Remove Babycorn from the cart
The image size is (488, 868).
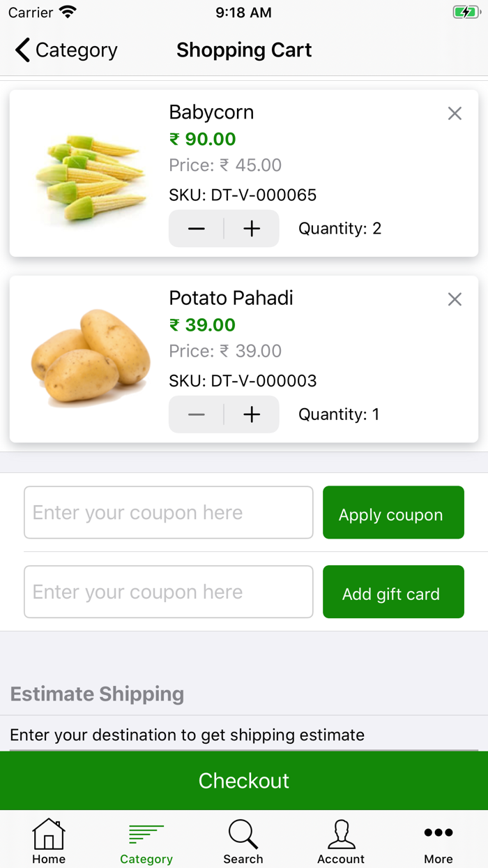pos(455,114)
